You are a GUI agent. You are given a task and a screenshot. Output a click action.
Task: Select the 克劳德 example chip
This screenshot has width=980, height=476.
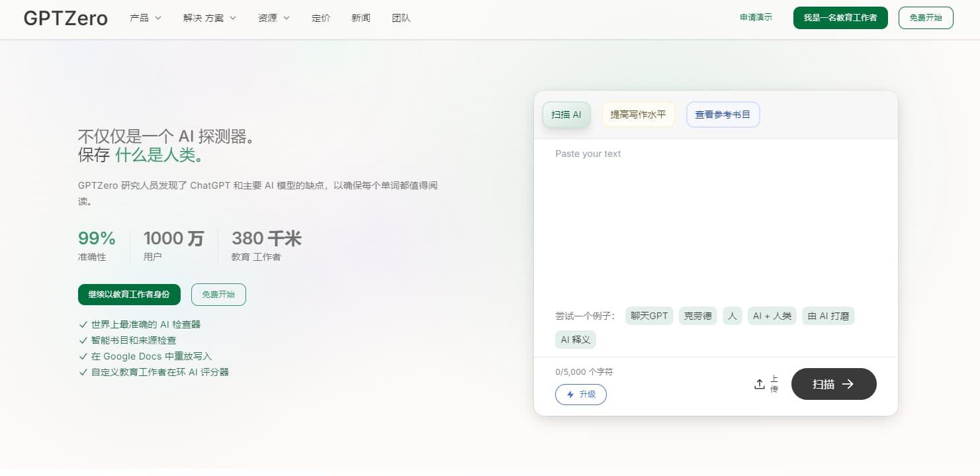point(697,316)
